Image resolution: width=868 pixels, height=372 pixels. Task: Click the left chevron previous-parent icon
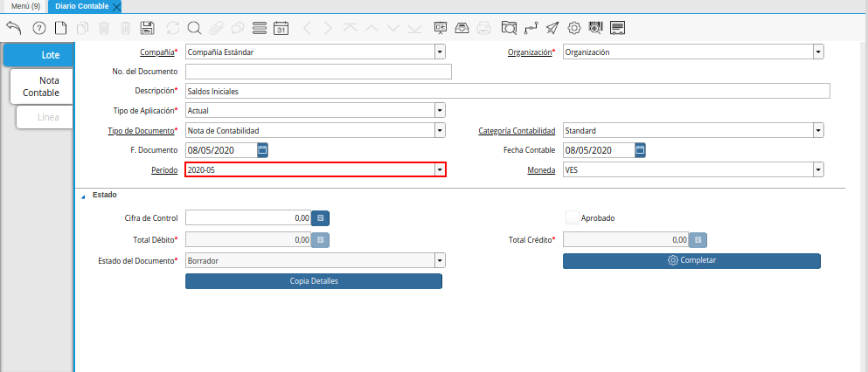point(307,28)
